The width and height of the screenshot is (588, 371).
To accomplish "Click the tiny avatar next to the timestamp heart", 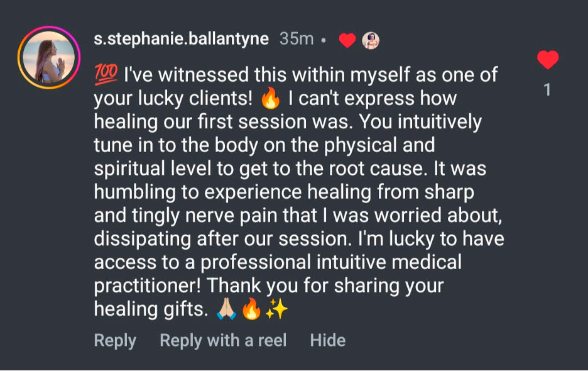I will [x=371, y=40].
